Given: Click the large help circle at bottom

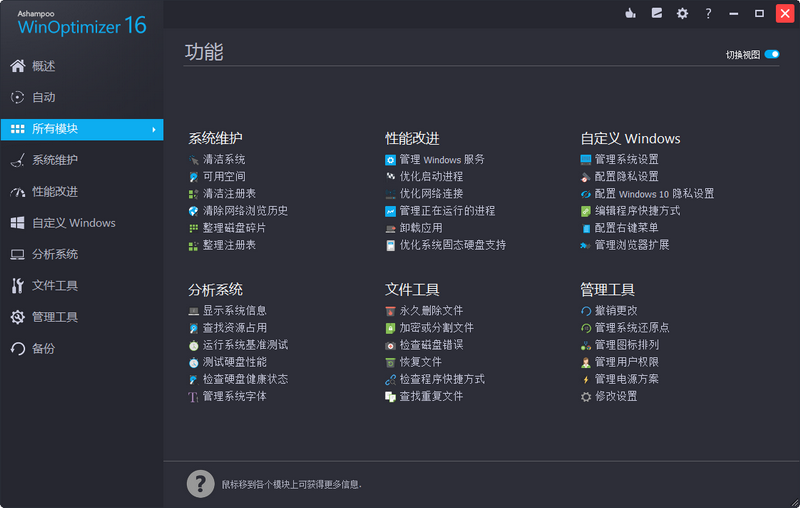Looking at the screenshot, I should coord(201,484).
